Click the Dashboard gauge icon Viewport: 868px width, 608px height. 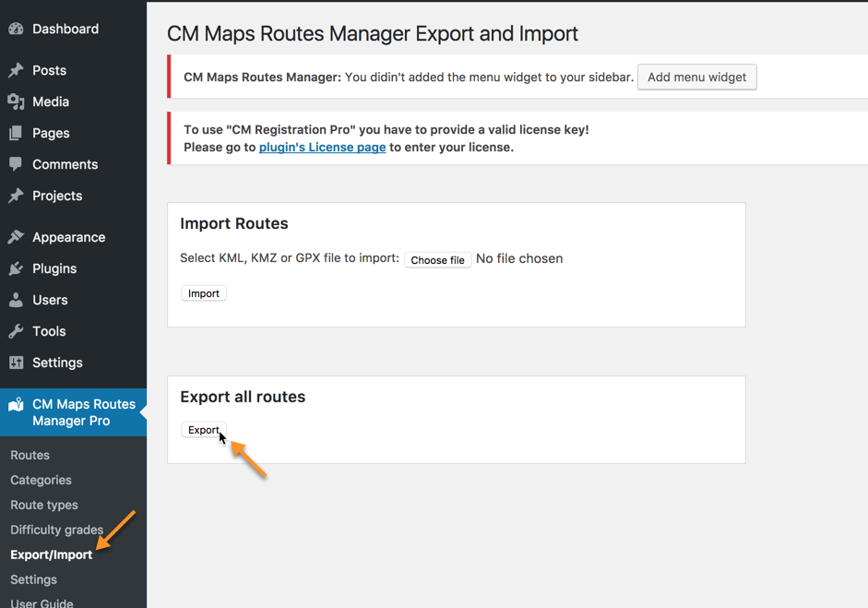[x=16, y=29]
